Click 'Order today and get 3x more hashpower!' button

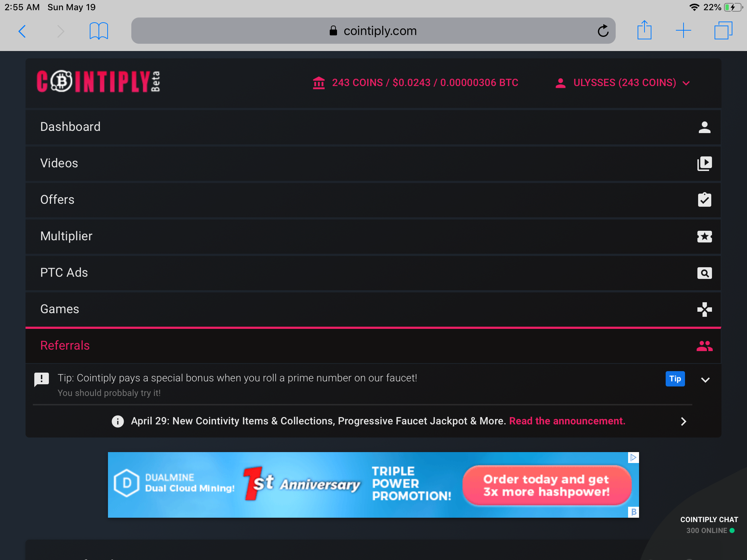coord(547,485)
